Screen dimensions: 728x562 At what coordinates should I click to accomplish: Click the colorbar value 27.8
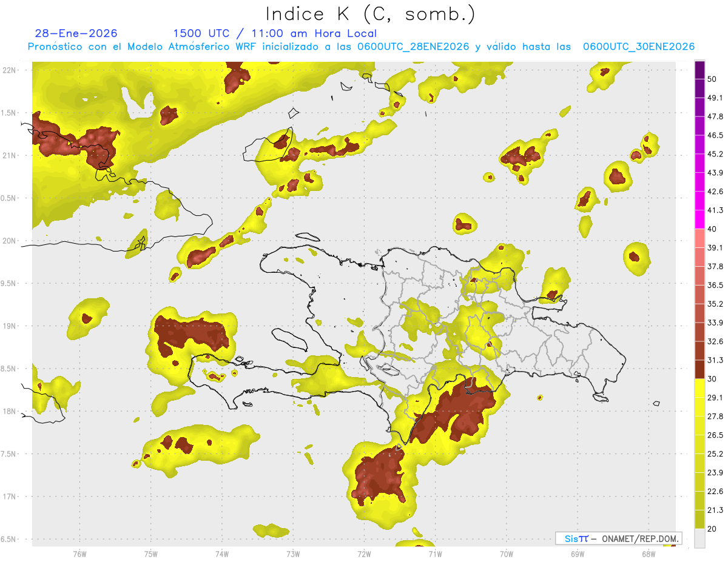(715, 416)
